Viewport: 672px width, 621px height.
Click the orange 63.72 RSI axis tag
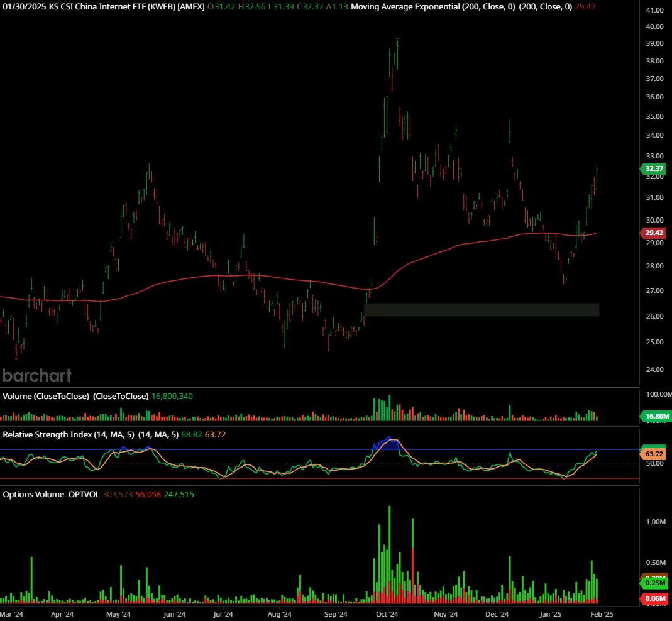654,453
